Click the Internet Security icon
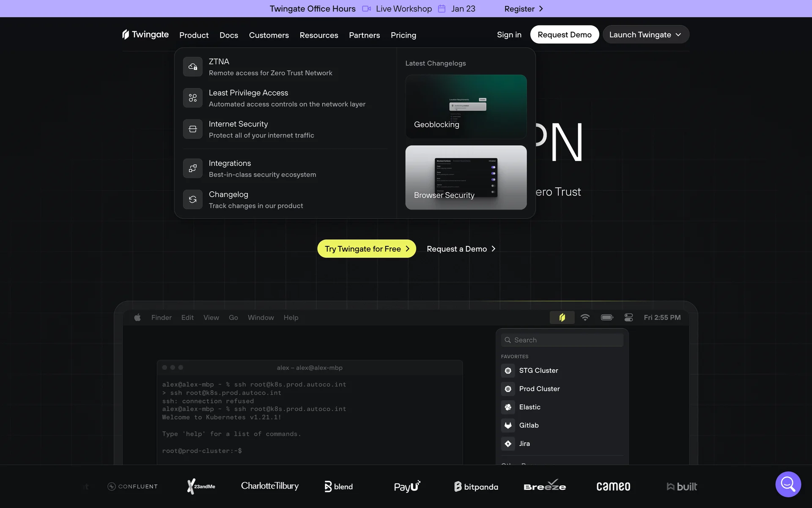 (x=192, y=129)
